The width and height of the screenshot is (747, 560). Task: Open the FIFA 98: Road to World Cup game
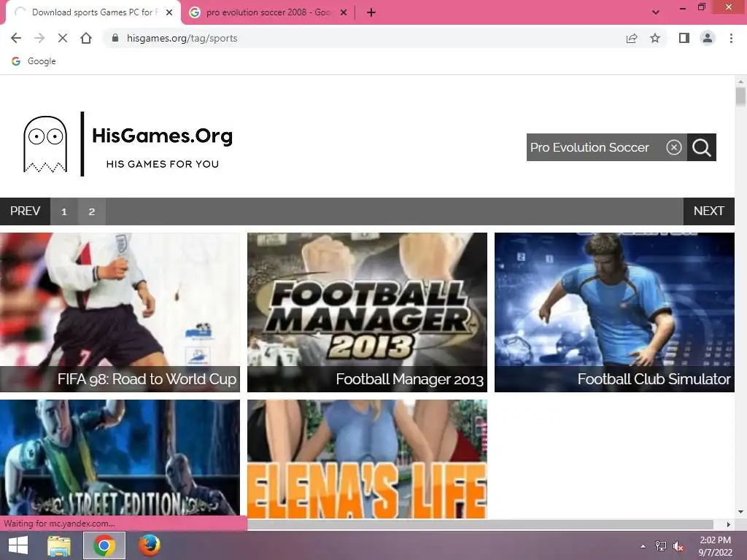pyautogui.click(x=120, y=312)
